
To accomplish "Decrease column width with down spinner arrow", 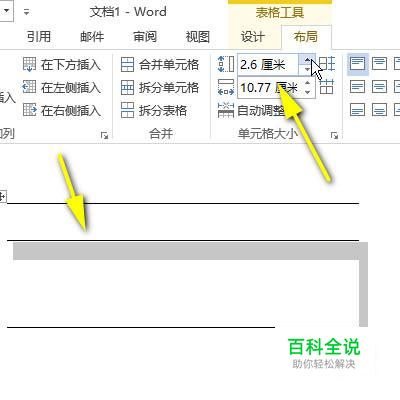I will (x=308, y=93).
